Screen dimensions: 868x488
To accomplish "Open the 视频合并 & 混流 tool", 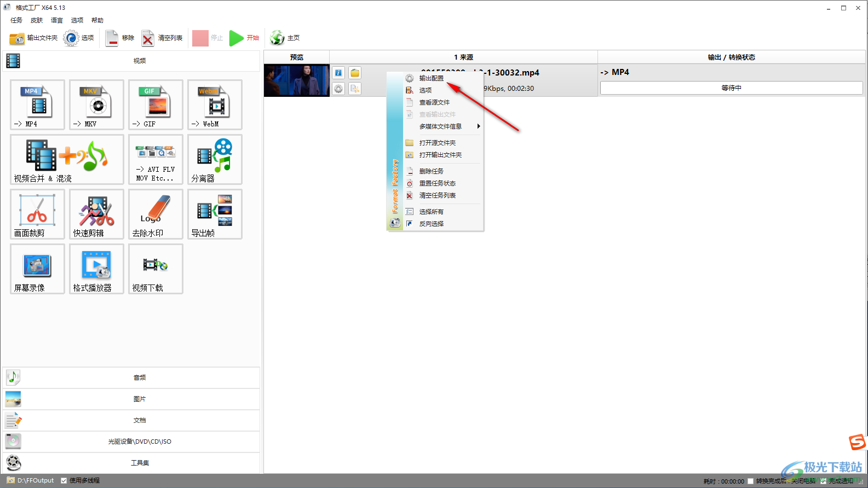I will pyautogui.click(x=67, y=159).
